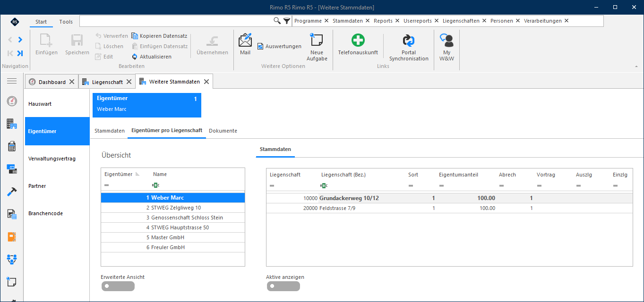Switch to the Tools ribbon tab

[x=66, y=22]
